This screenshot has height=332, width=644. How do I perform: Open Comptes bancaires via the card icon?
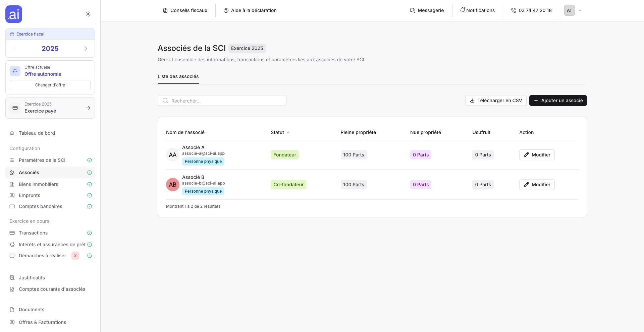pos(12,206)
